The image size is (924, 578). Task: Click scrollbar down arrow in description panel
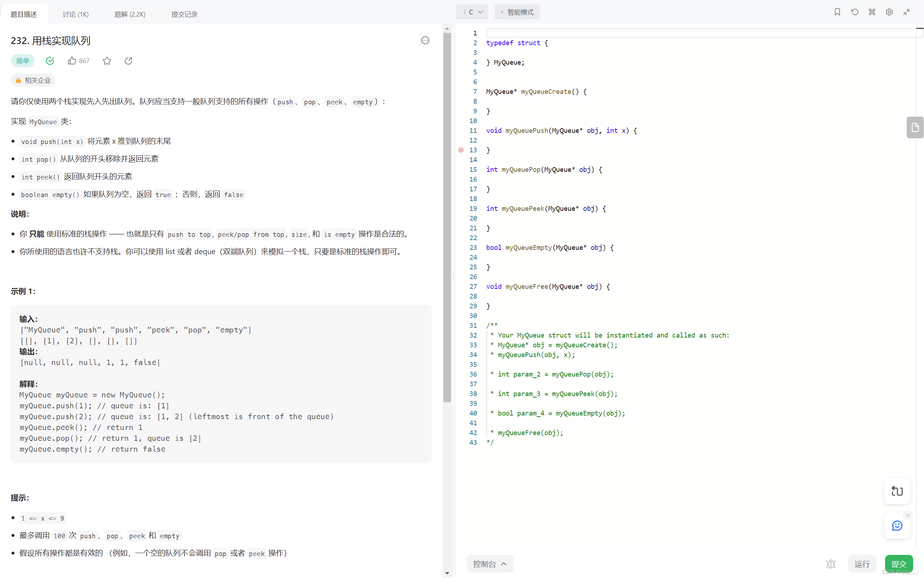pos(447,573)
